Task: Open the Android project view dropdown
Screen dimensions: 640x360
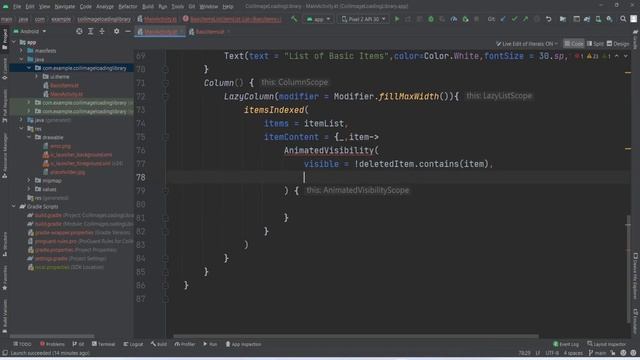Action: pos(30,31)
